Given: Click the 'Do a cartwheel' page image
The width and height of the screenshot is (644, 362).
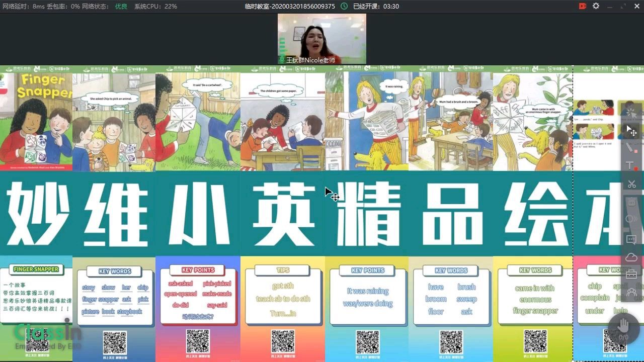Looking at the screenshot, I should 198,121.
